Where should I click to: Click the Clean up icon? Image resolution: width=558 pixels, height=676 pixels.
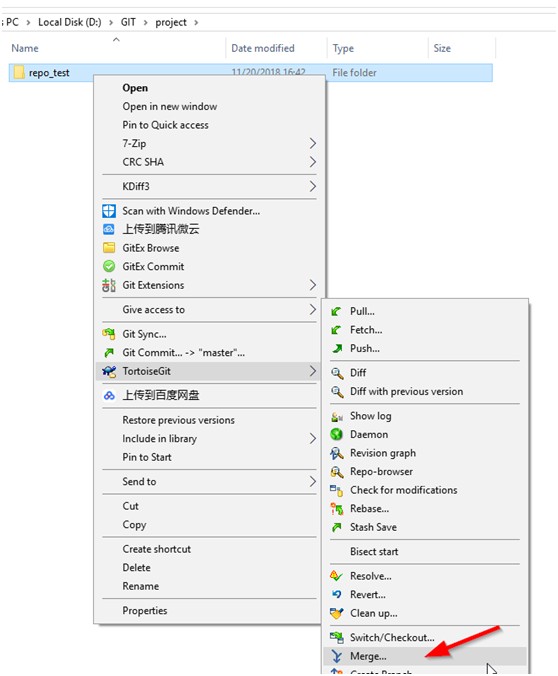336,613
